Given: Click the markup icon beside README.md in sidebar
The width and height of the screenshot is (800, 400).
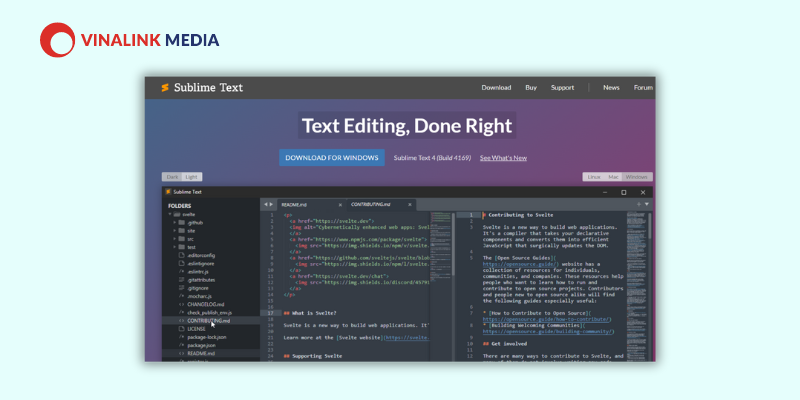Looking at the screenshot, I should pos(182,353).
